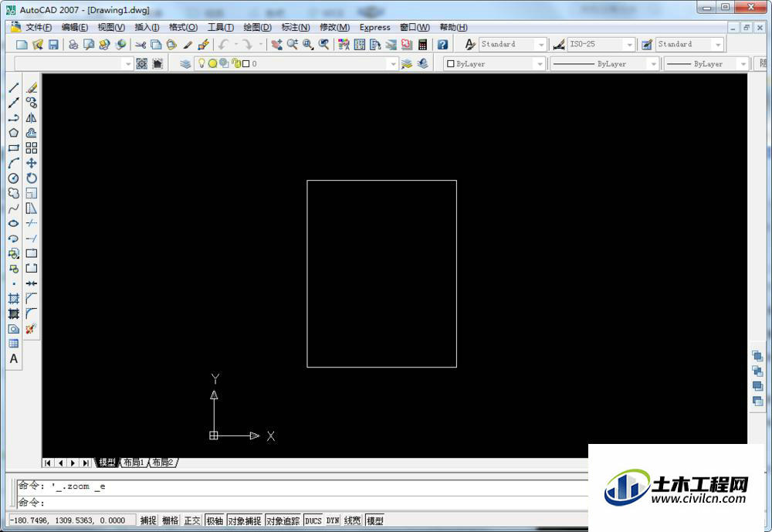Viewport: 772px width, 532px height.
Task: Select the Hatch tool
Action: (14, 299)
